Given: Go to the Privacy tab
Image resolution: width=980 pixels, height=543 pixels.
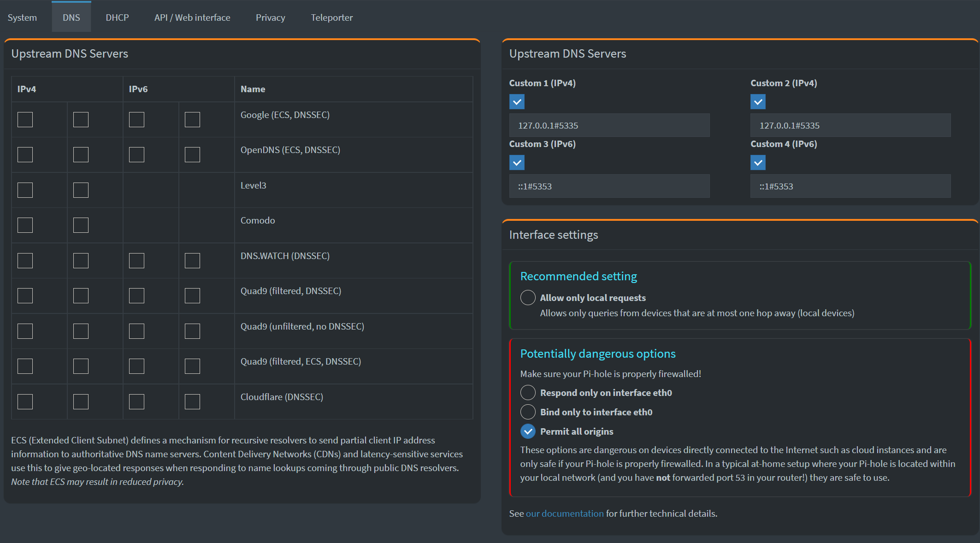Looking at the screenshot, I should click(271, 18).
